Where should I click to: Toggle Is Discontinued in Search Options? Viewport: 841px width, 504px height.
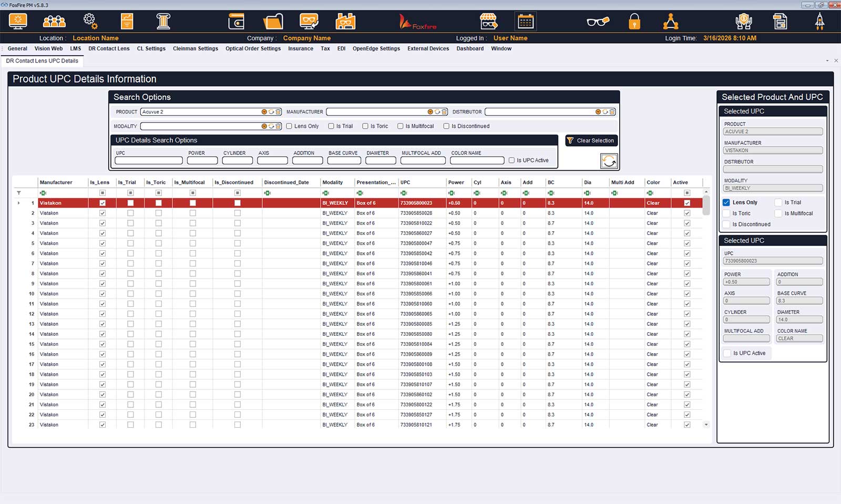(446, 126)
